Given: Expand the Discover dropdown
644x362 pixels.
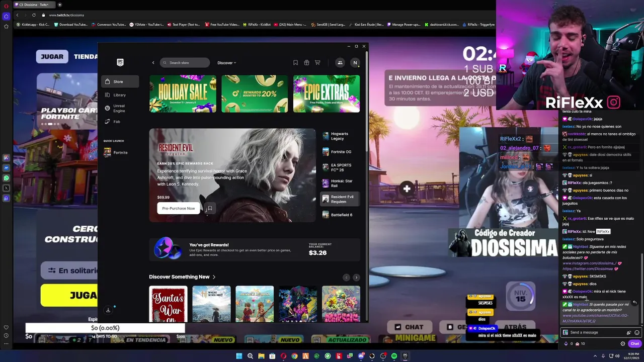Looking at the screenshot, I should pyautogui.click(x=226, y=63).
